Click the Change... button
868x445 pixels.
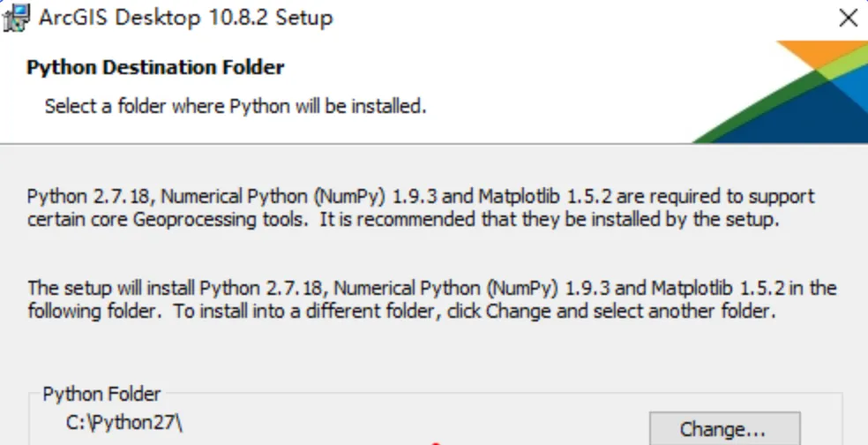tap(724, 429)
